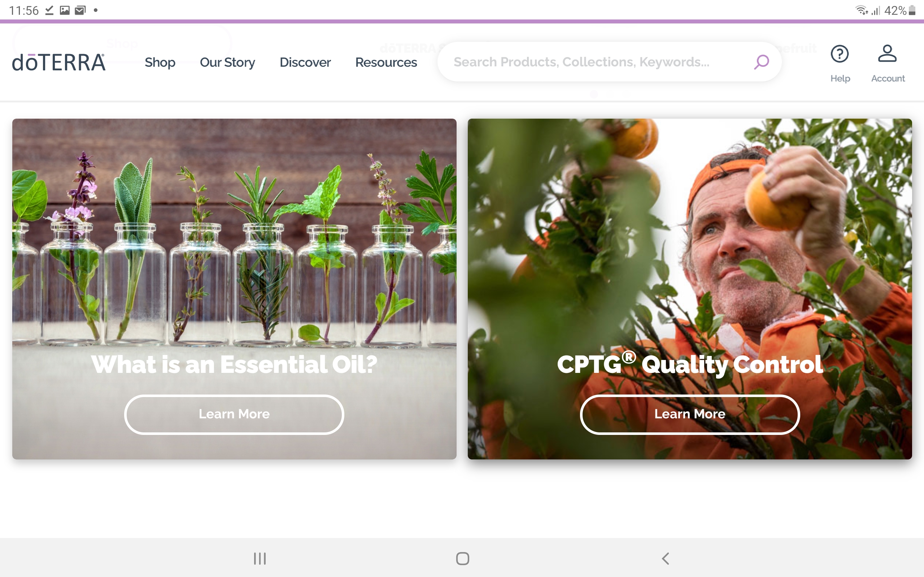The image size is (924, 577).
Task: Expand the Resources menu
Action: [386, 62]
